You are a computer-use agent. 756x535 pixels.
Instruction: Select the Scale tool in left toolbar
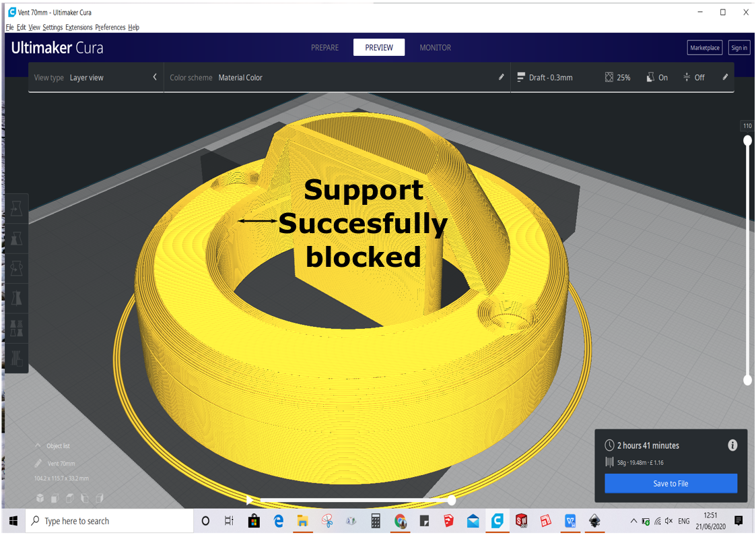pos(16,239)
